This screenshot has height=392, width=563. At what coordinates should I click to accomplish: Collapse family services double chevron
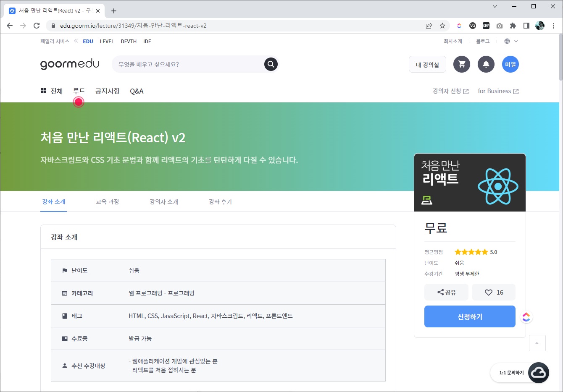76,41
